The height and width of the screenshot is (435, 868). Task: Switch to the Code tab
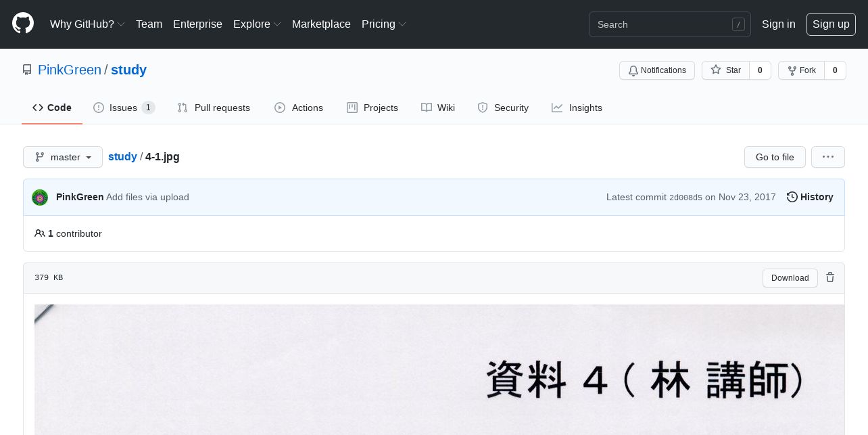(x=52, y=108)
